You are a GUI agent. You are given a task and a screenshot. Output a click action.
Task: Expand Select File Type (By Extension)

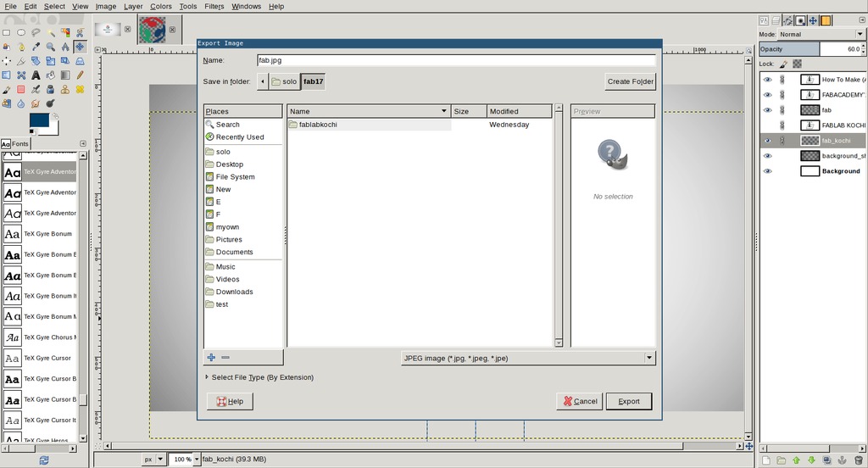click(259, 377)
